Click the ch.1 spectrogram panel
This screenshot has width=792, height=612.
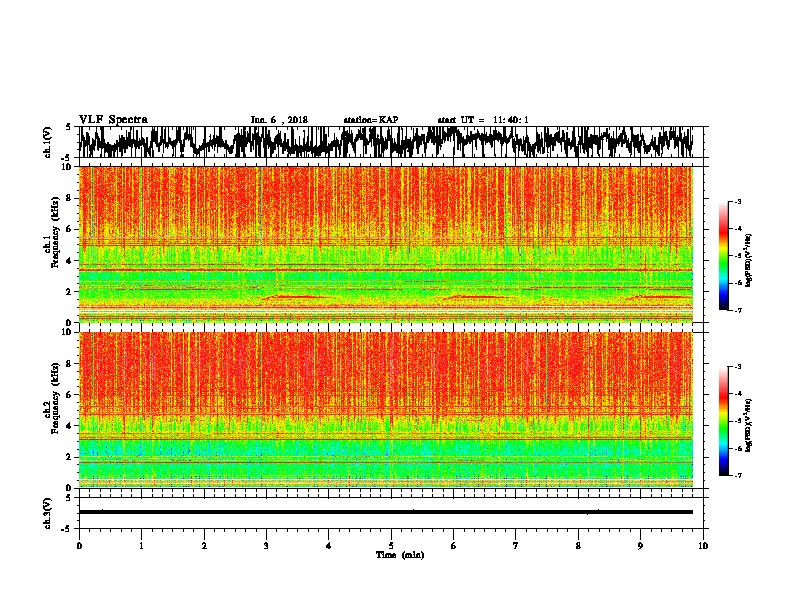click(x=385, y=244)
